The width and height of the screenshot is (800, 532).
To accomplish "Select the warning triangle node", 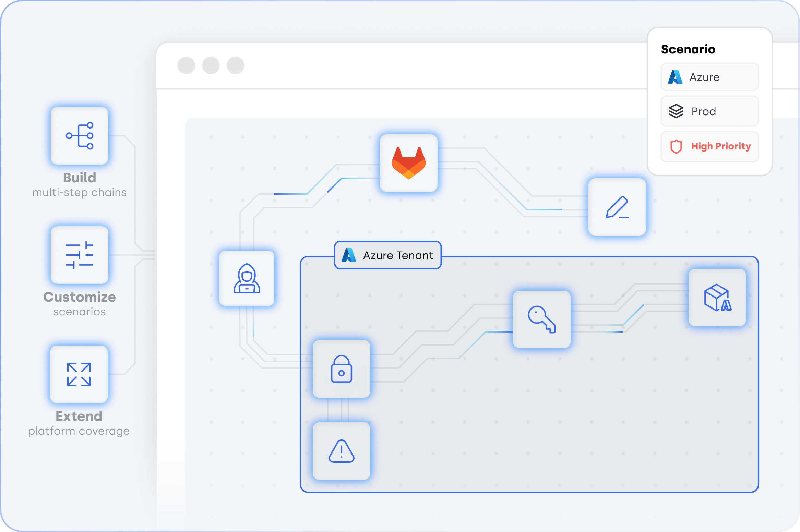I will tap(342, 451).
